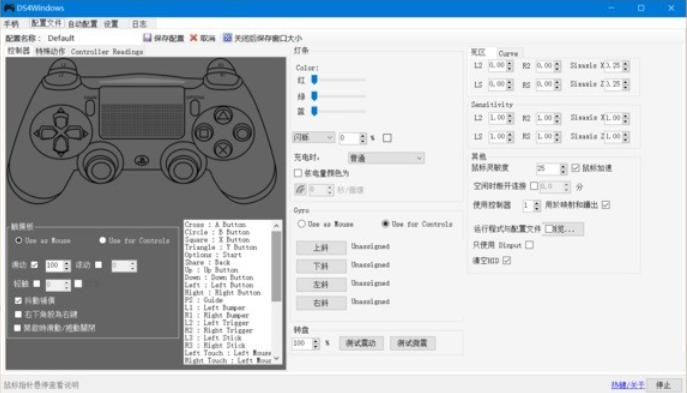The height and width of the screenshot is (393, 687).
Task: Click the touchpad area on the controller image
Action: 142,112
